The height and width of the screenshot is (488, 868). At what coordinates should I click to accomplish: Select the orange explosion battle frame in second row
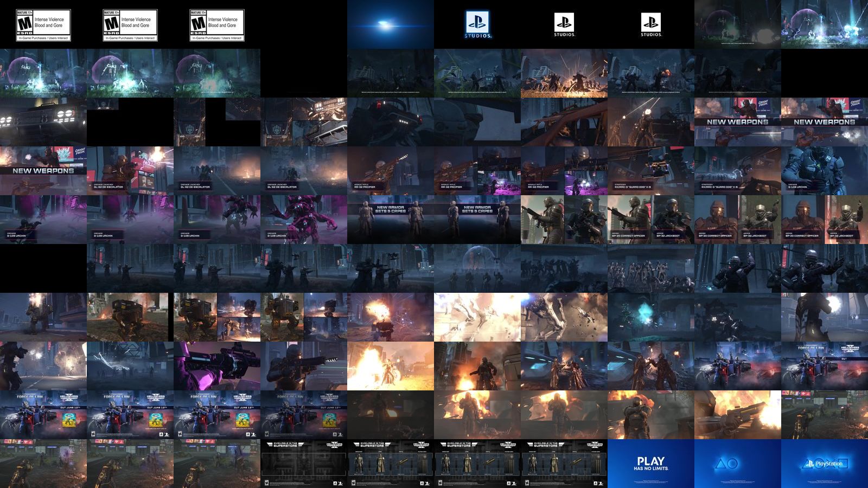click(564, 73)
